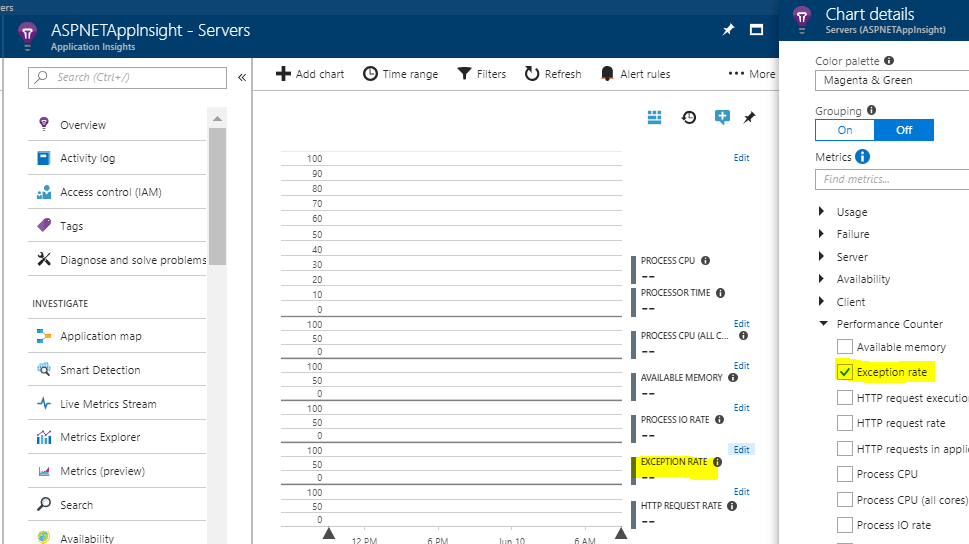The image size is (969, 544).
Task: Collapse the Performance Counter group
Action: [x=823, y=323]
